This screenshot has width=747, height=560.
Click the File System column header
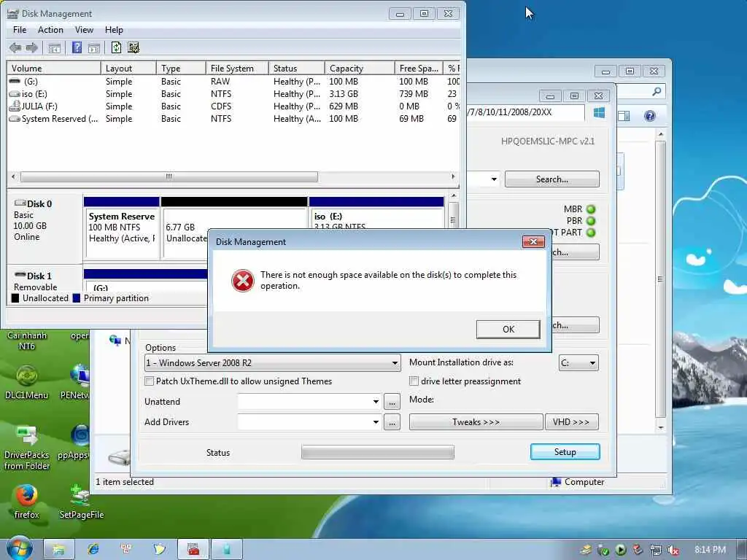(237, 68)
